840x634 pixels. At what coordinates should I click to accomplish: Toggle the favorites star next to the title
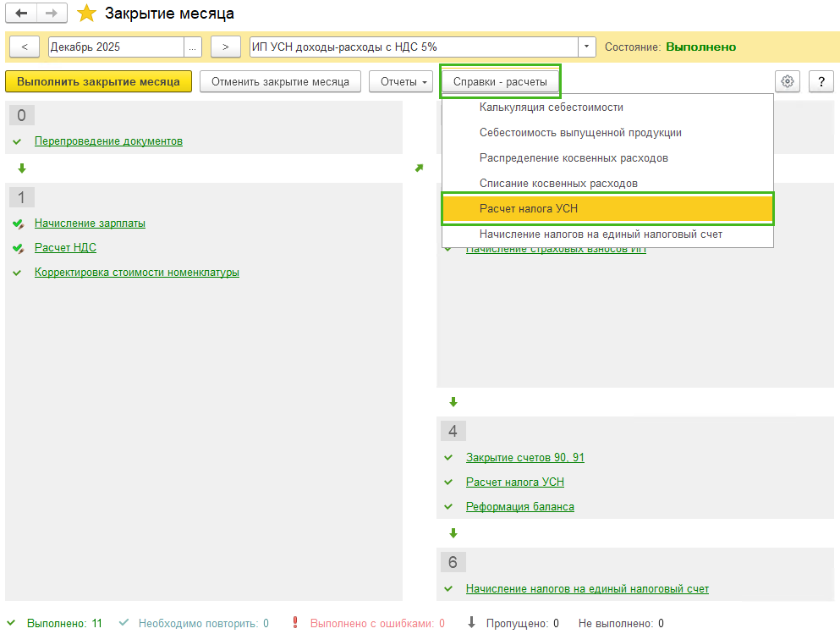(x=86, y=14)
